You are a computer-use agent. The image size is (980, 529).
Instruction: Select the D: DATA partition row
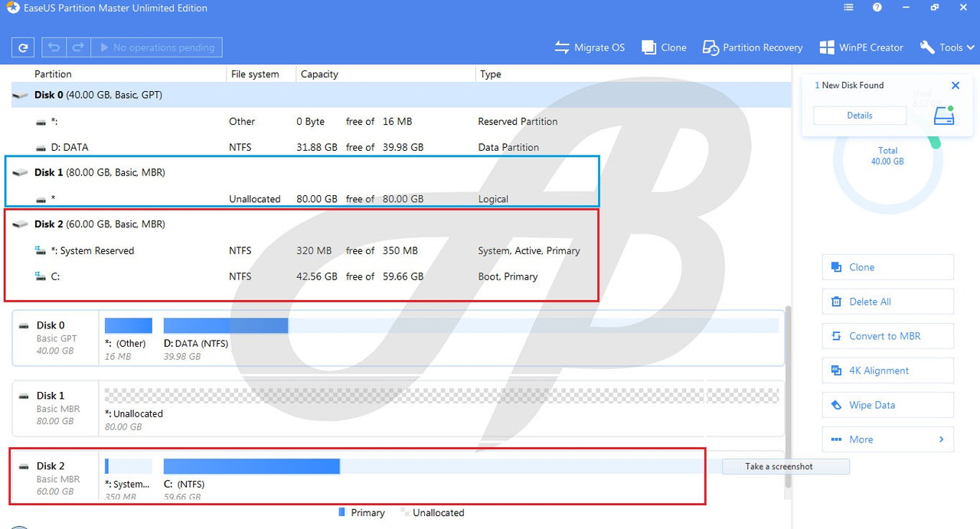401,147
